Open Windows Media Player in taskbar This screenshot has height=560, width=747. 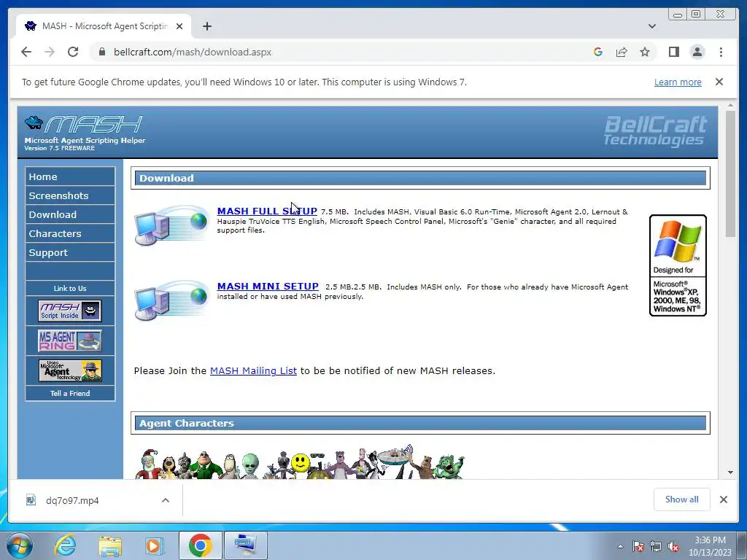153,545
